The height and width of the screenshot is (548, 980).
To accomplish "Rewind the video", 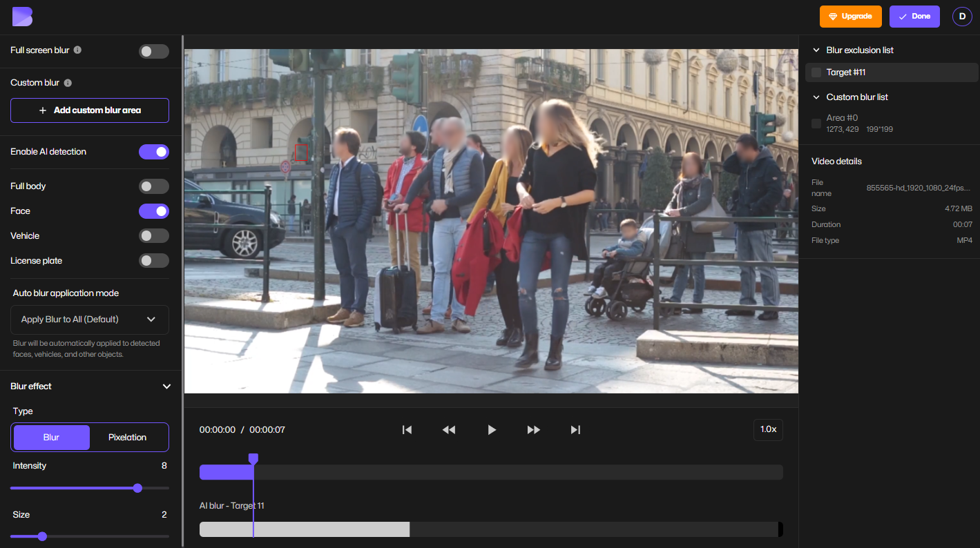I will [x=449, y=429].
